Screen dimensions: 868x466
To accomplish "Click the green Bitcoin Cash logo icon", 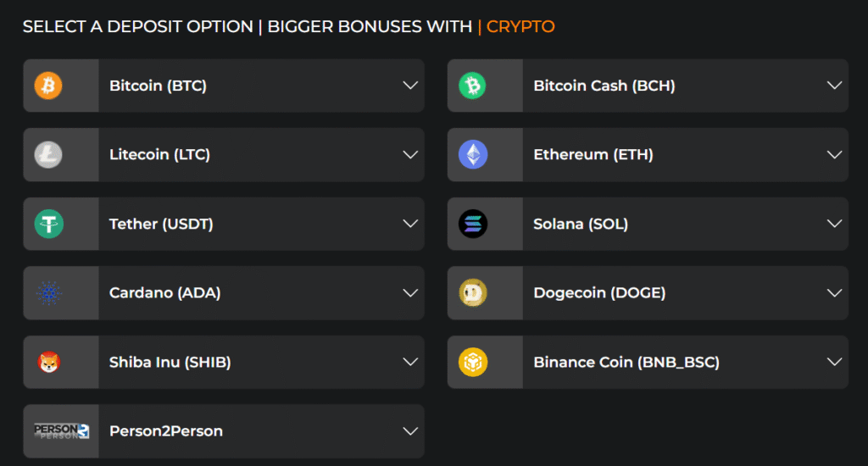I will click(x=473, y=86).
